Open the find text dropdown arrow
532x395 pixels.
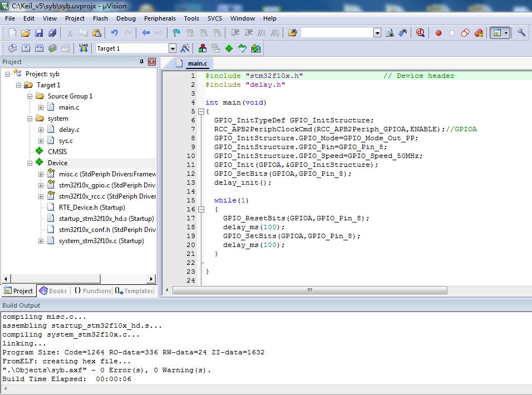pos(377,33)
